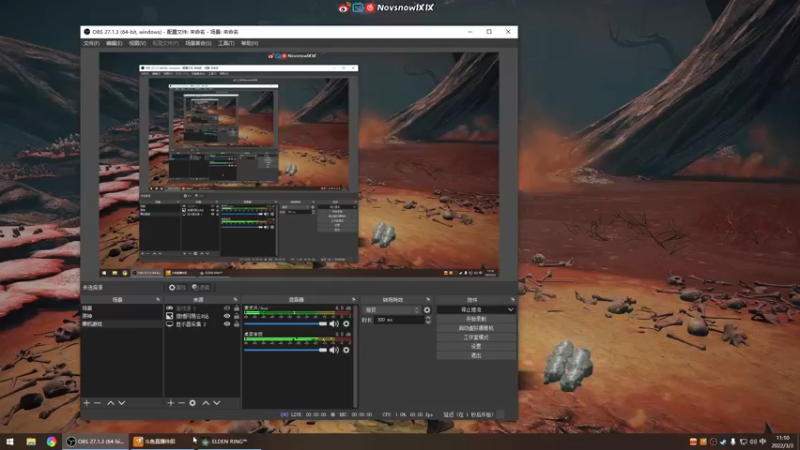Add a new source with the Sources plus icon
800x450 pixels.
pyautogui.click(x=170, y=403)
